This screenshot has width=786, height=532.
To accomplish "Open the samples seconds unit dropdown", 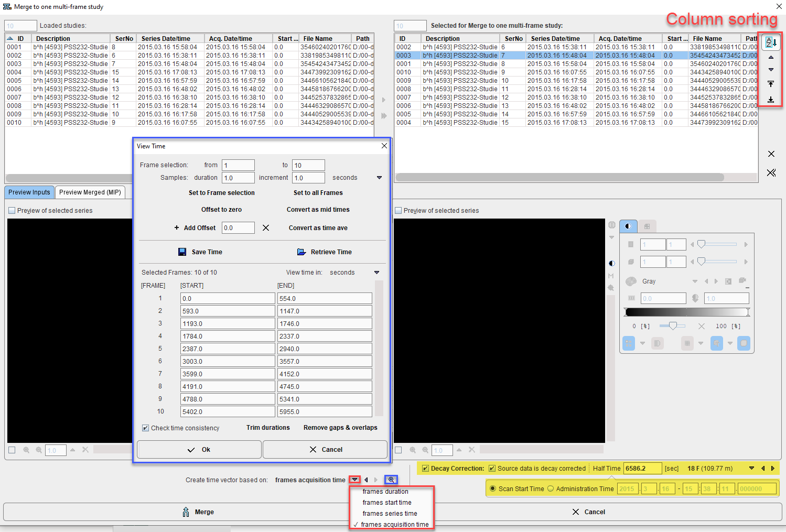I will tap(379, 178).
